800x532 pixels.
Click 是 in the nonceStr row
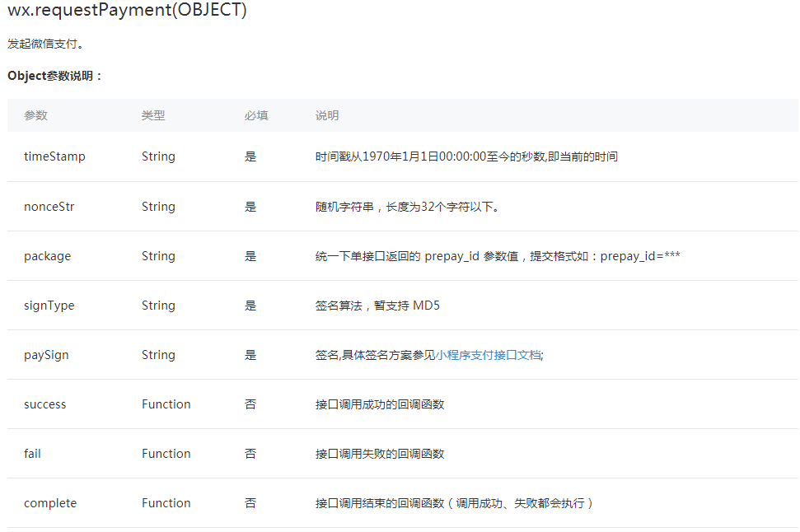click(x=250, y=207)
